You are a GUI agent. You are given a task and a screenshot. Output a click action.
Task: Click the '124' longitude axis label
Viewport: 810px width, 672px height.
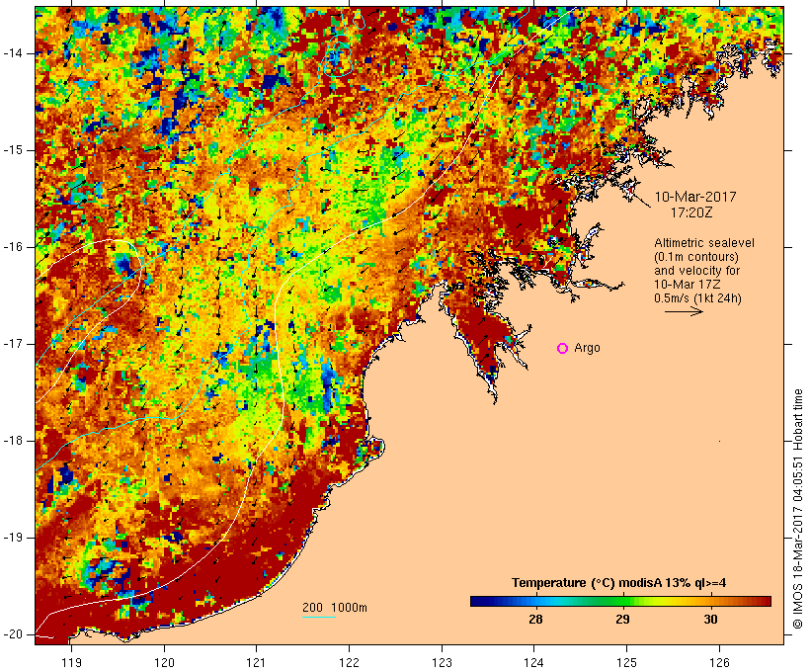534,663
